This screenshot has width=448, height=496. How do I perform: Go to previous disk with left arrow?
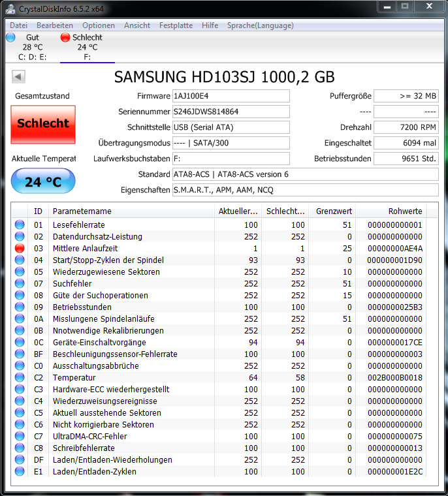click(18, 76)
